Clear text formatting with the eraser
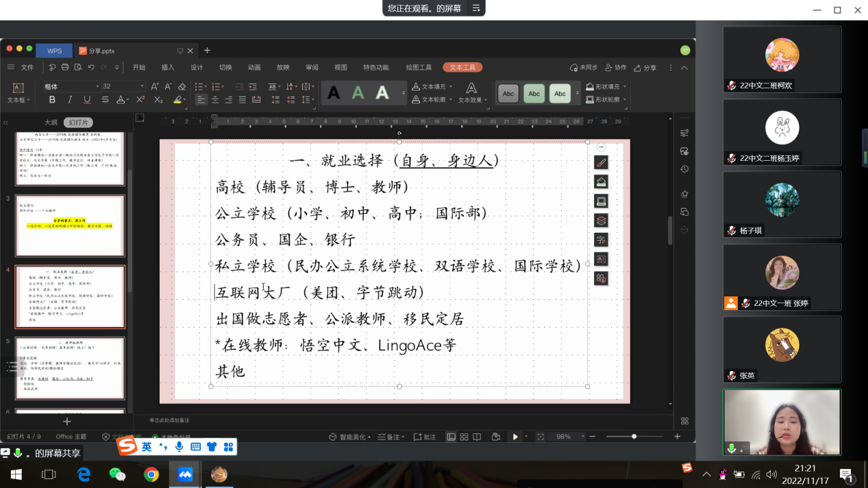Image resolution: width=868 pixels, height=488 pixels. click(x=182, y=87)
